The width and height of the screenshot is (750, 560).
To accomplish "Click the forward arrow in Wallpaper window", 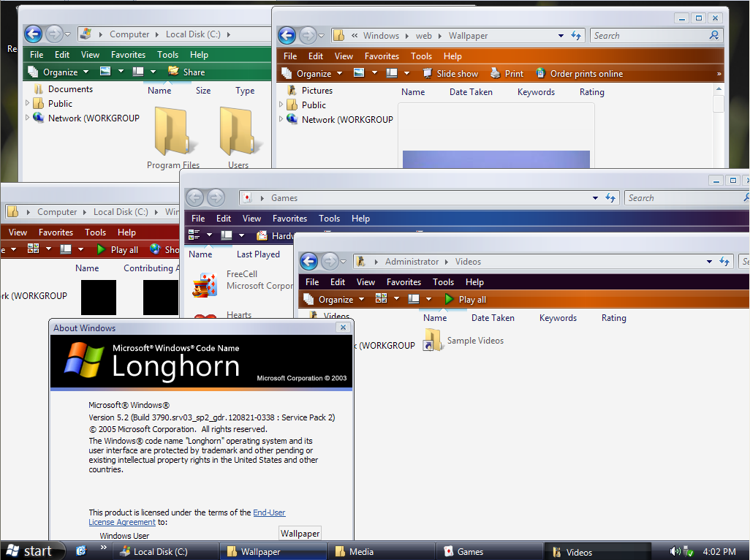I will click(308, 35).
